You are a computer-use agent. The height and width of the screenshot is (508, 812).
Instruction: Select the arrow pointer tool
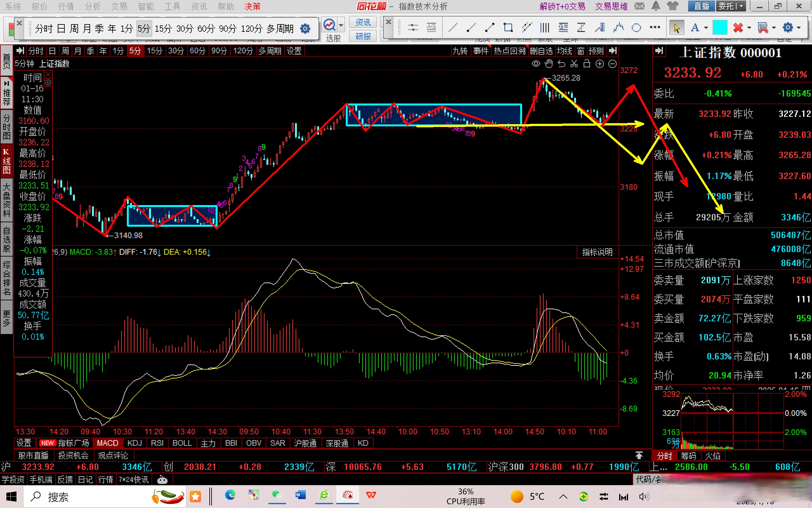pos(677,28)
